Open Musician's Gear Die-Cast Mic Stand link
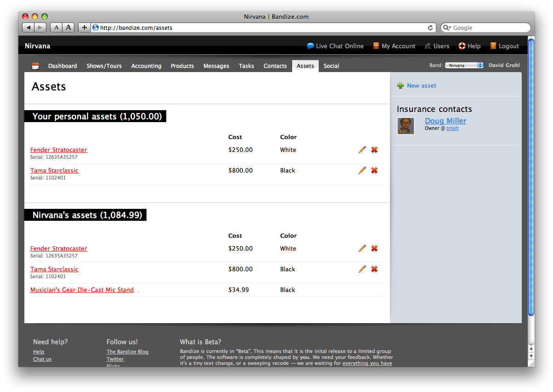The height and width of the screenshot is (392, 553). coord(82,290)
